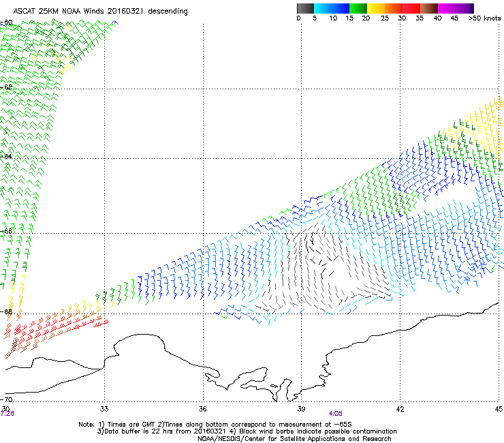This screenshot has width=504, height=443.
Task: Click the '-70' latitude axis label
Action: click(7, 399)
